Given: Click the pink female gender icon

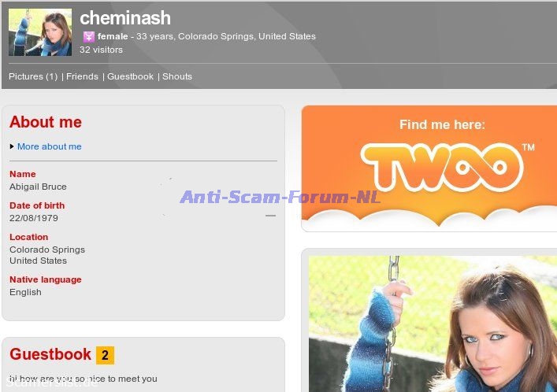Looking at the screenshot, I should pos(89,36).
